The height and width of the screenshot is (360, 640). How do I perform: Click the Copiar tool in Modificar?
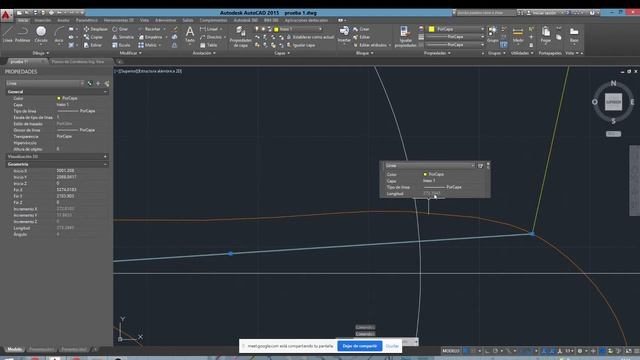(93, 37)
